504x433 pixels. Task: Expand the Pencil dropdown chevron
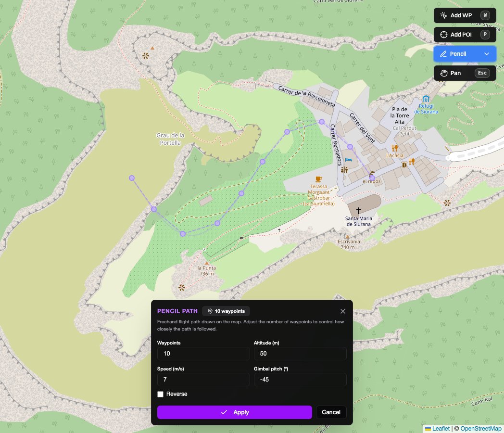[487, 54]
